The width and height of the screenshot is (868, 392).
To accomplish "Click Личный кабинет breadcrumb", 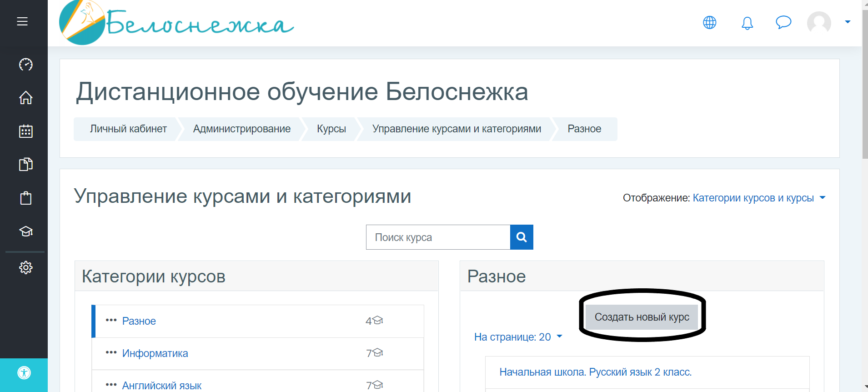I will [128, 129].
